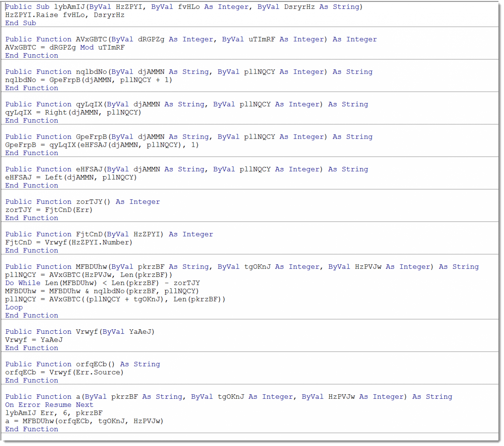Click the 'pllNQCY = AVxGBTC((pllNQCY + tgOKnJ)' line
This screenshot has width=504, height=446.
tap(115, 299)
